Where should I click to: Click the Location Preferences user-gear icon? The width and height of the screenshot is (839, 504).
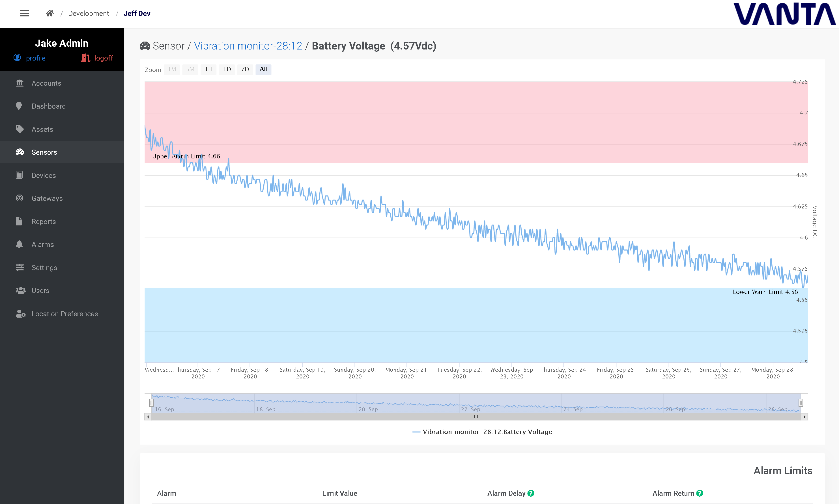point(20,313)
